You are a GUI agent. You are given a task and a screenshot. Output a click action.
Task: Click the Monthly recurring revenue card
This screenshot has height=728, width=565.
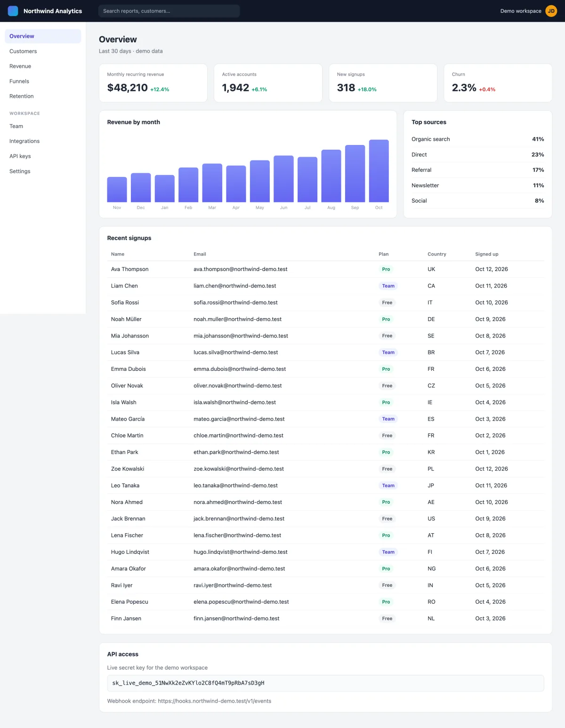(x=153, y=83)
